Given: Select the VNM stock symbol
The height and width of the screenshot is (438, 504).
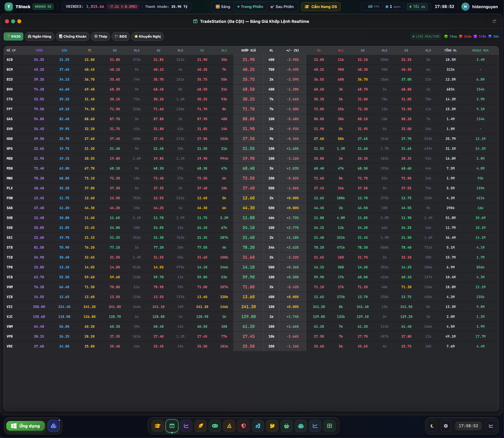Looking at the screenshot, I should [10, 327].
